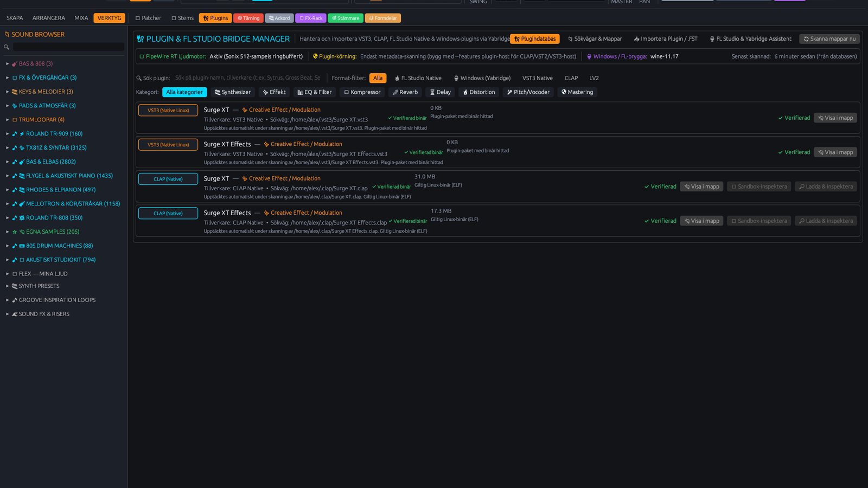Viewport: 868px width, 488px height.
Task: Select the Pitch/Vocoder category filter
Action: point(528,92)
